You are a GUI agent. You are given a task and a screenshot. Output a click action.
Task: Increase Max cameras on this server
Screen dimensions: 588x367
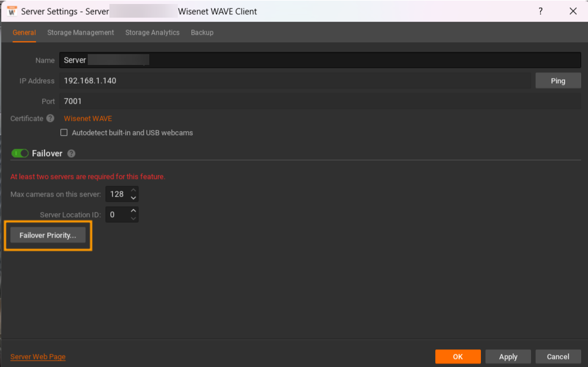(x=133, y=190)
